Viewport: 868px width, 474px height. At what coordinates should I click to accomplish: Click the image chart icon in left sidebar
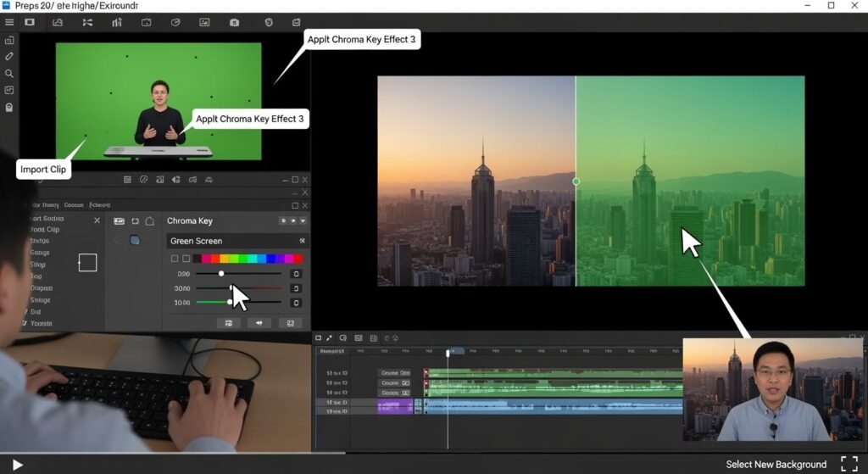click(x=8, y=90)
